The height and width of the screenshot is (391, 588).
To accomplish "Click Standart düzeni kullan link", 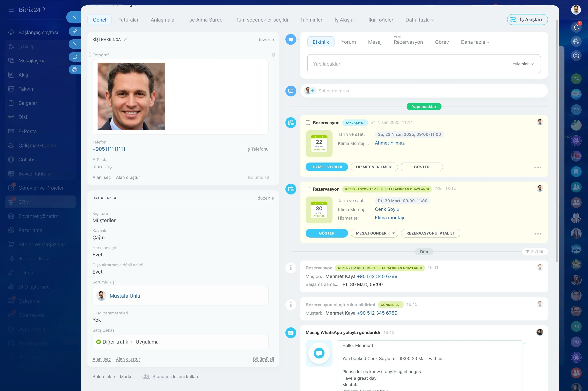I will coord(175,377).
